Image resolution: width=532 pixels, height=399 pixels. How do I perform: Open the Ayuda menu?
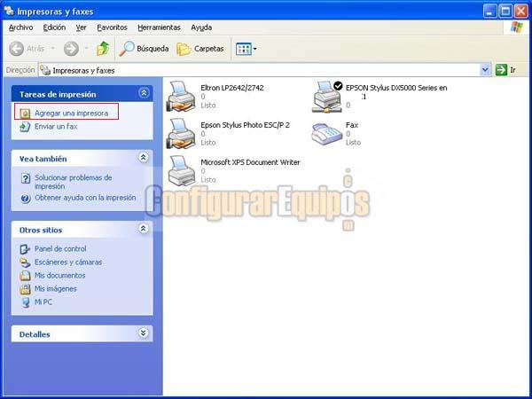coord(201,27)
